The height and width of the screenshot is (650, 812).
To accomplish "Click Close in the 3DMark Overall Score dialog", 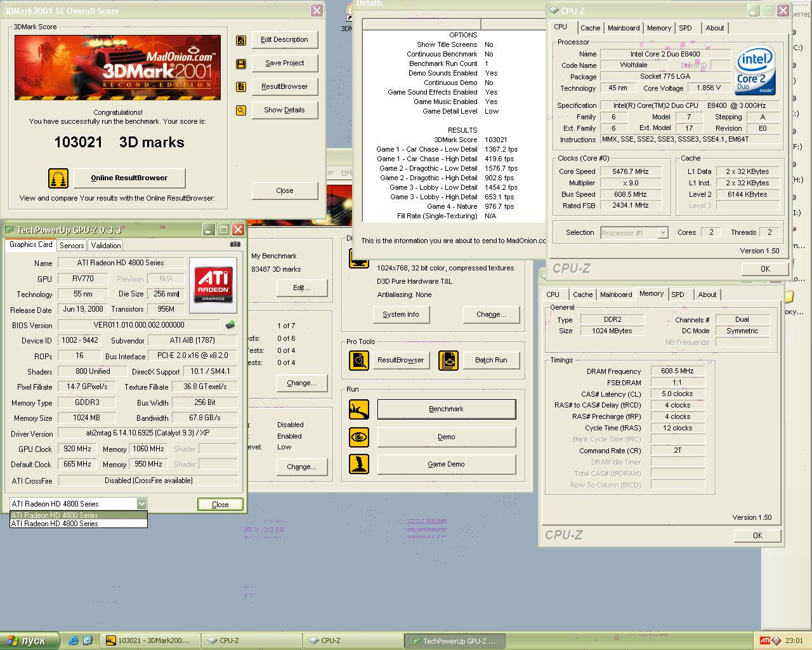I will tap(284, 190).
